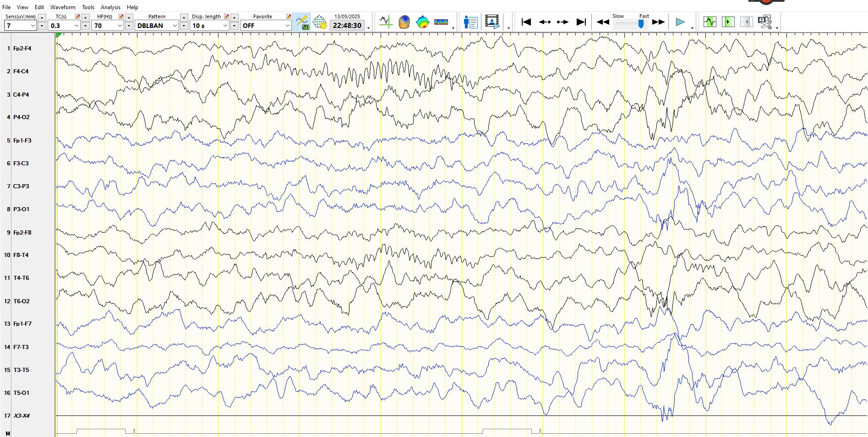This screenshot has height=437, width=868.
Task: Go to the next event marker
Action: [563, 22]
